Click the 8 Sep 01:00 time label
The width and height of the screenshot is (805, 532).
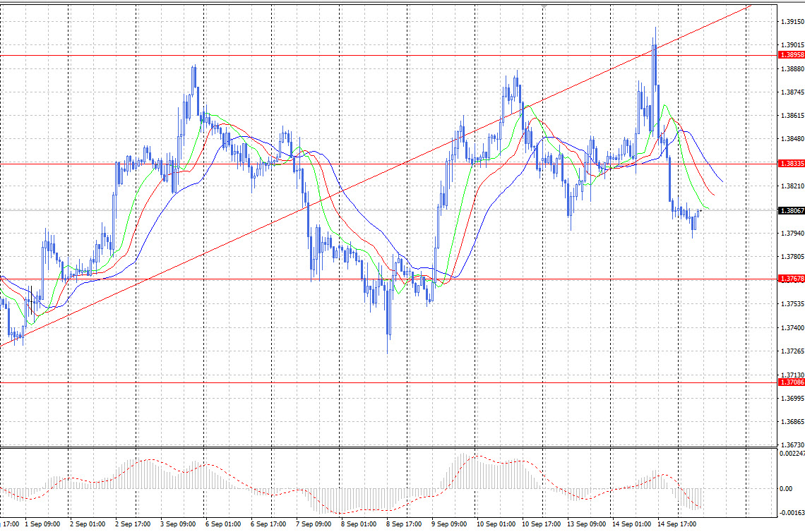(x=358, y=524)
